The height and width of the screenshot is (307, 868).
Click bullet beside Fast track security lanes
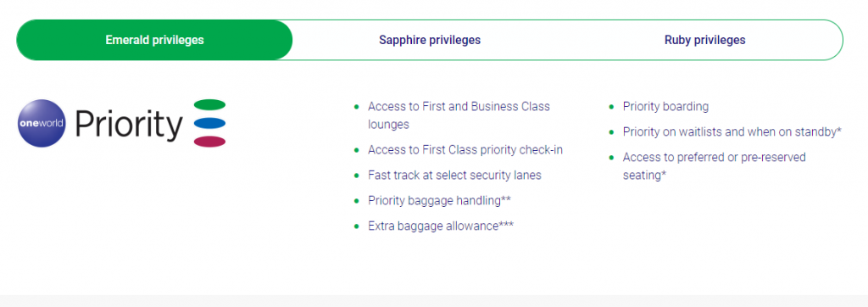[357, 175]
